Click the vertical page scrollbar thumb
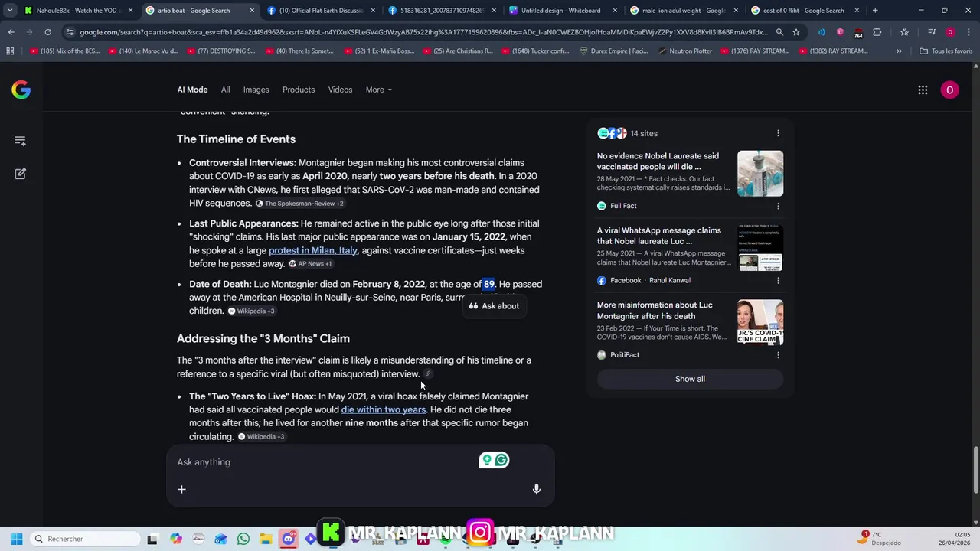Image resolution: width=980 pixels, height=551 pixels. point(975,470)
